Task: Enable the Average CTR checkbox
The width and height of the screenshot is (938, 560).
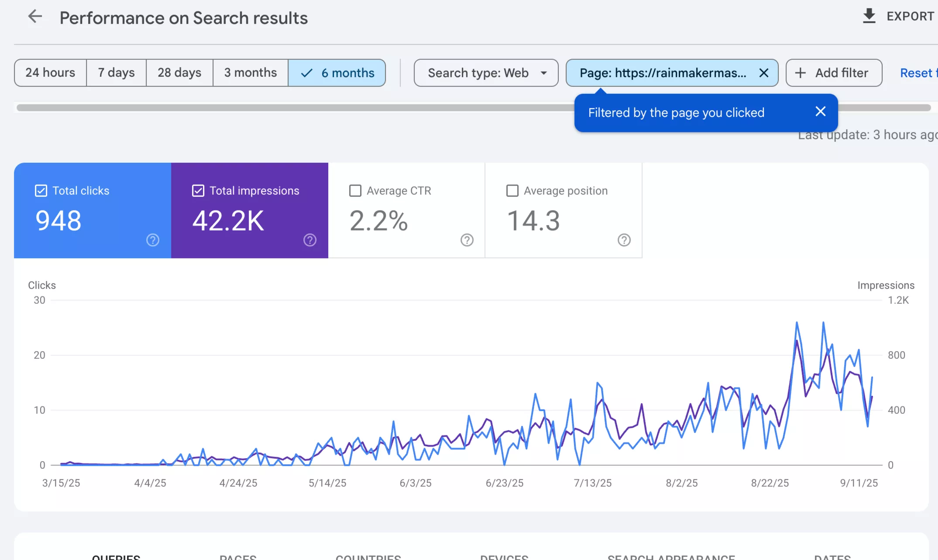Action: [355, 190]
